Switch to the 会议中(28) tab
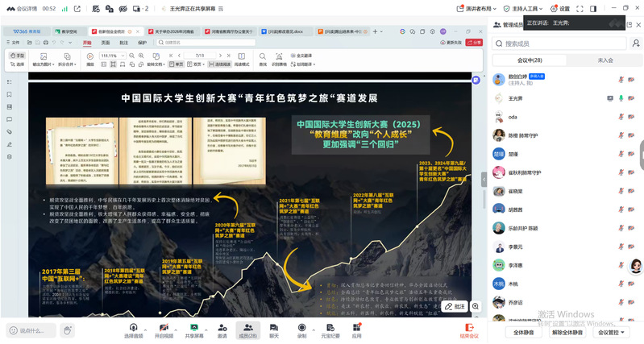 click(x=530, y=60)
